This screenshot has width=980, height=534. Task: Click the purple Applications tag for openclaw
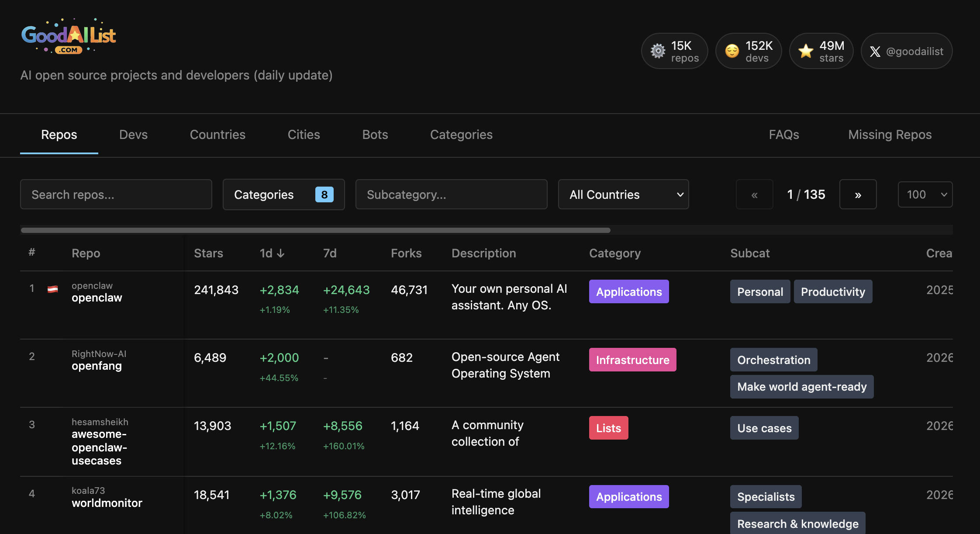click(628, 291)
